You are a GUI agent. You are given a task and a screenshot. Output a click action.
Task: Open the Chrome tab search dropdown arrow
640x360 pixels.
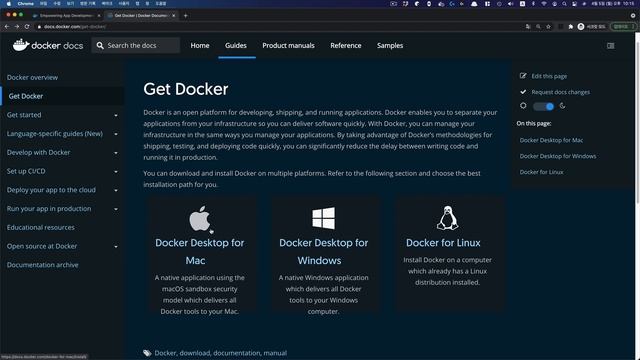pos(633,16)
